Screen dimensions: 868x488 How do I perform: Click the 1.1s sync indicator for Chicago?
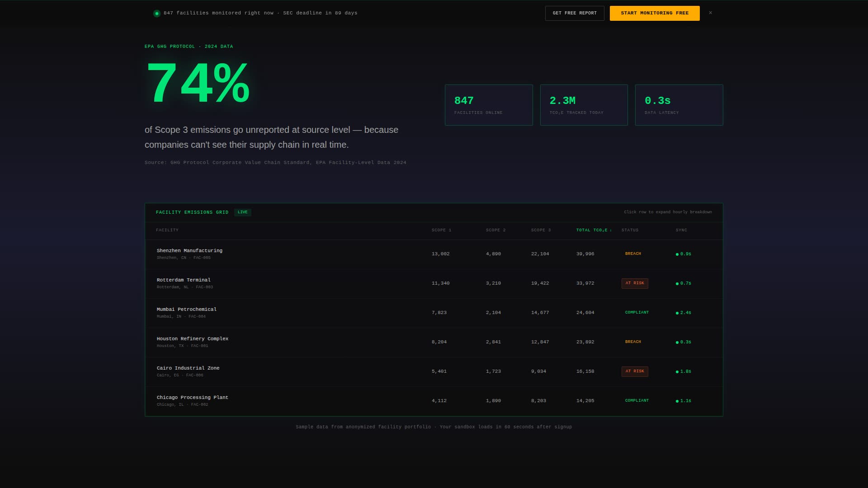coord(684,401)
